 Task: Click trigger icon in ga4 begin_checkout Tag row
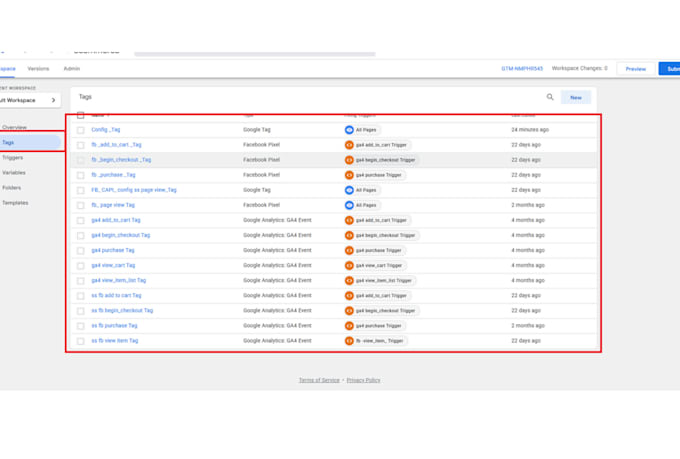[x=349, y=236]
